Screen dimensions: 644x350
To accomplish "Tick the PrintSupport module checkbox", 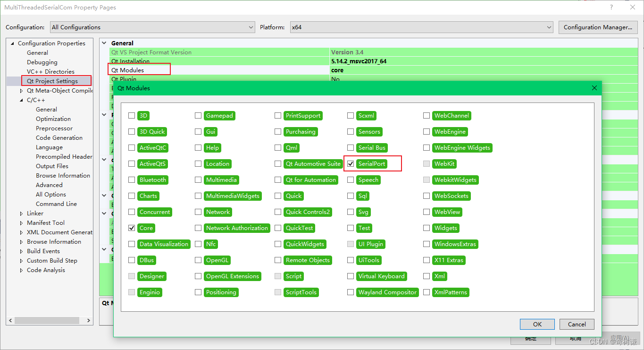I will pyautogui.click(x=278, y=116).
